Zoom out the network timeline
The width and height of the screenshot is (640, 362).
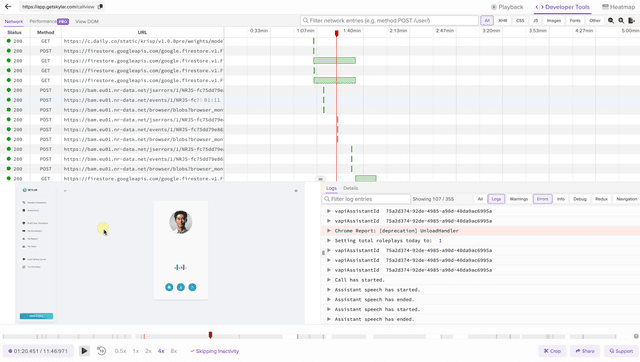[x=621, y=20]
